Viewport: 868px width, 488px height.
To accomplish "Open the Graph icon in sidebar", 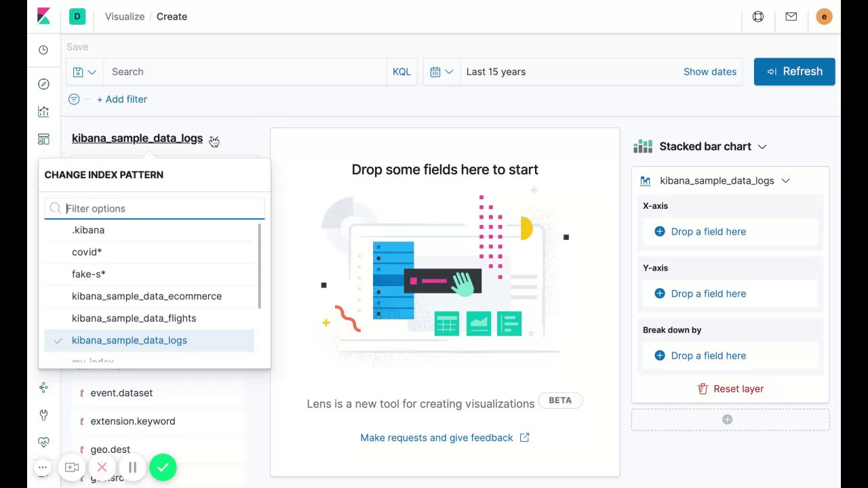I will click(43, 388).
